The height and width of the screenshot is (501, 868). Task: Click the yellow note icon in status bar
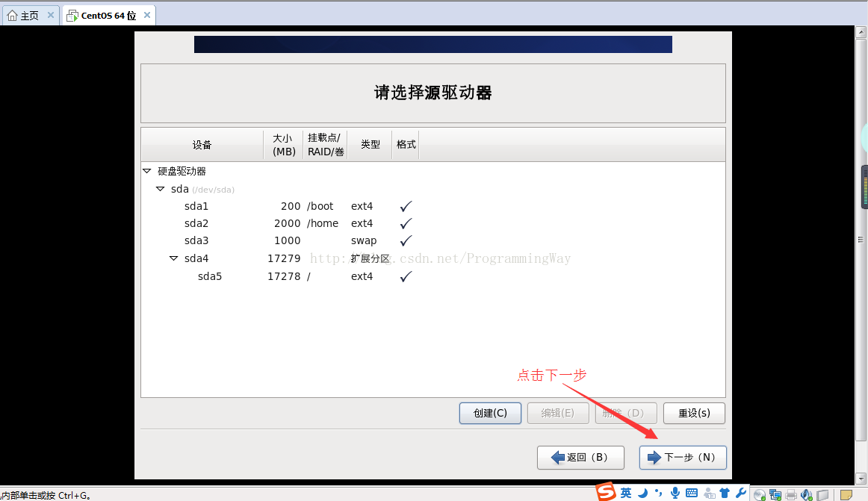point(846,494)
